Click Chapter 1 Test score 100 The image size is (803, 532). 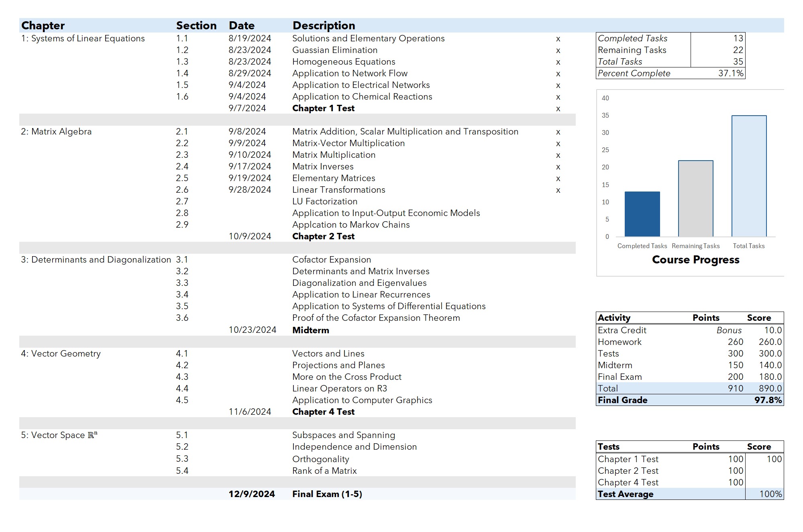[x=774, y=459]
